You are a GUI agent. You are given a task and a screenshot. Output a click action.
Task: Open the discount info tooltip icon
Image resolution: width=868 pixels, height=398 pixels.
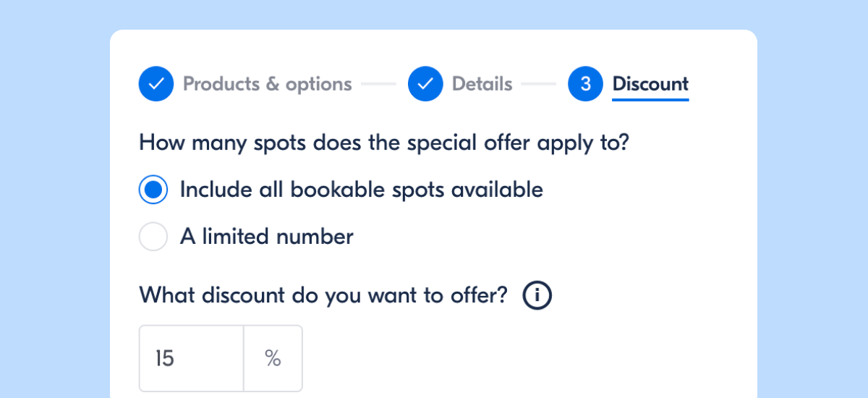coord(537,296)
